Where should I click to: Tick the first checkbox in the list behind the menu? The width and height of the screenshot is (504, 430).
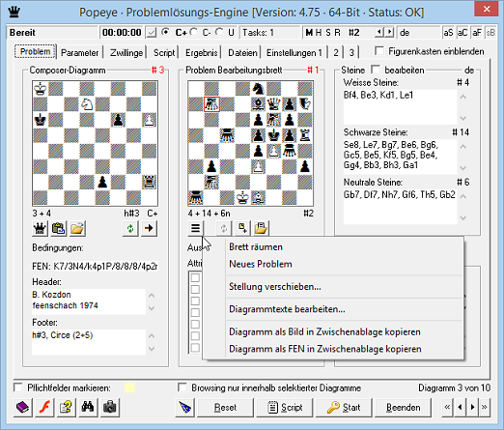pyautogui.click(x=195, y=277)
